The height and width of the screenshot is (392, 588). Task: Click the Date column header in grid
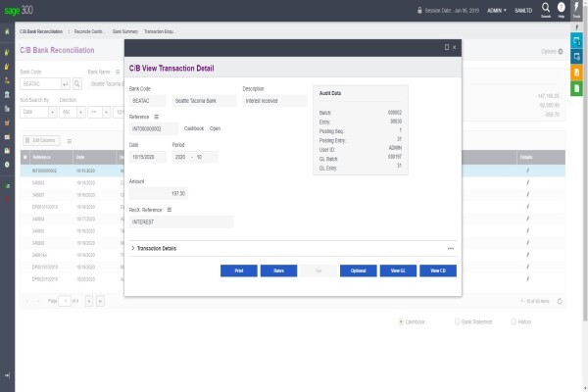(x=94, y=157)
